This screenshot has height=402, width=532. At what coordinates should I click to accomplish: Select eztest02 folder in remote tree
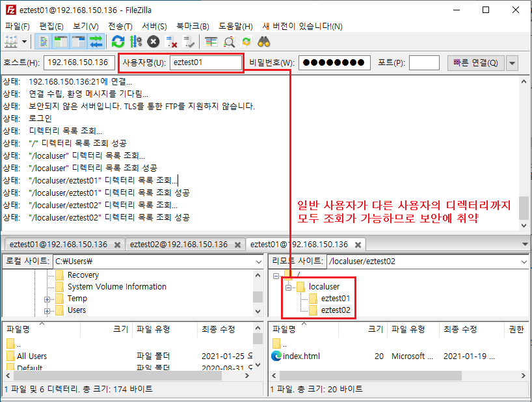click(x=335, y=310)
